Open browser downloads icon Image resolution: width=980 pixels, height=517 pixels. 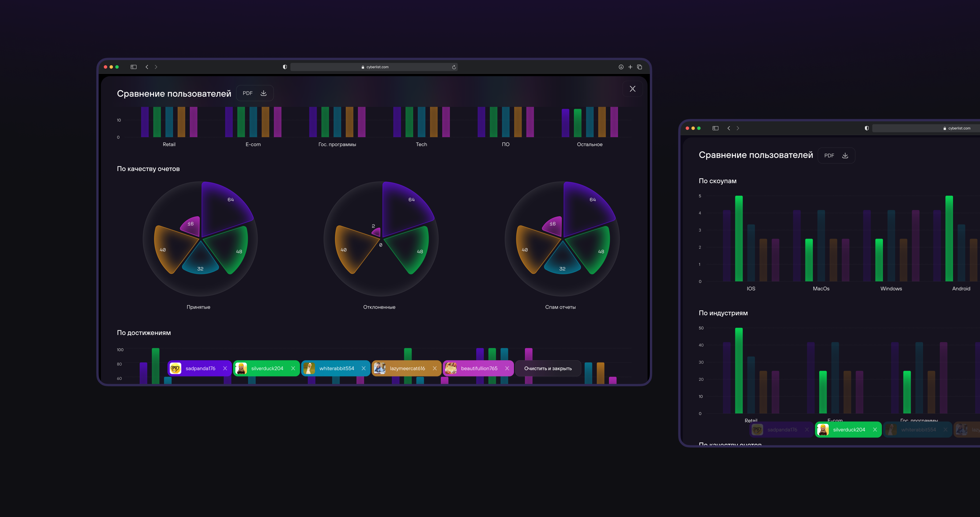621,67
